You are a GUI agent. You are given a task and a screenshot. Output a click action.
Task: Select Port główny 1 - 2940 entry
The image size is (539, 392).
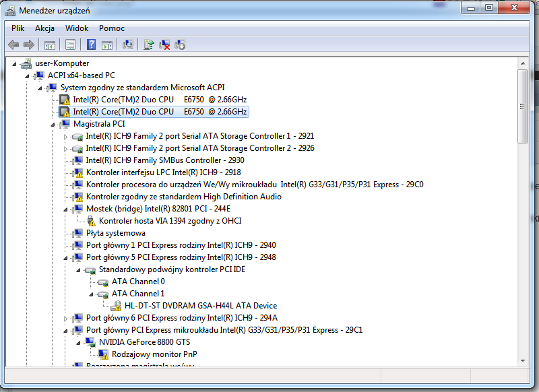(x=181, y=245)
